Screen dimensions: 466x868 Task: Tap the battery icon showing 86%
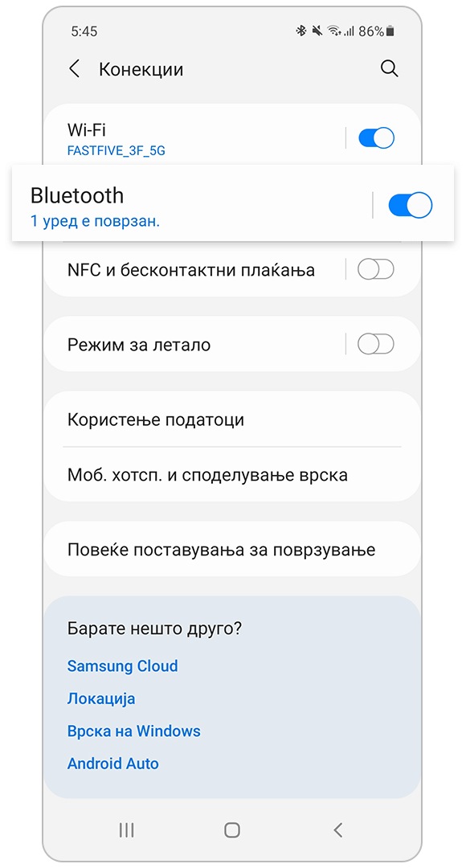click(x=389, y=30)
